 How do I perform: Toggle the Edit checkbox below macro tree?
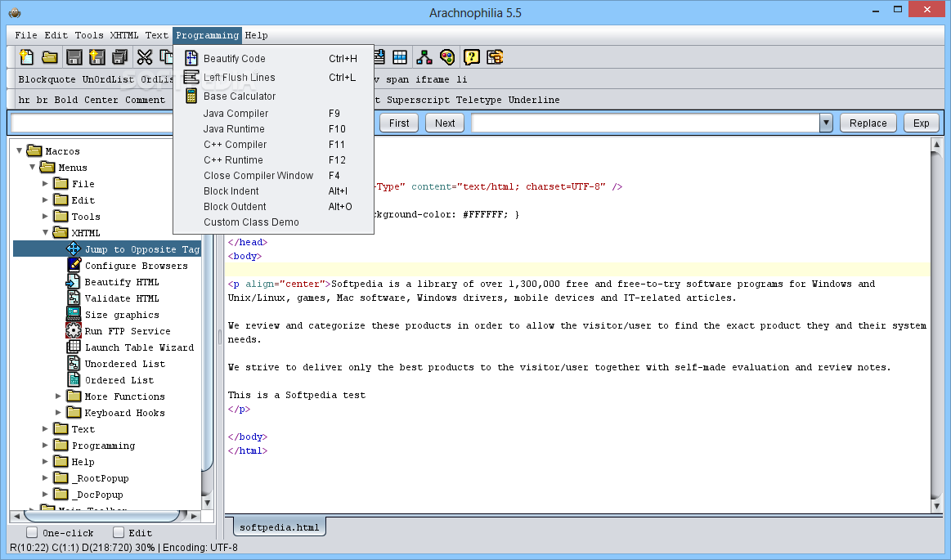(x=119, y=532)
